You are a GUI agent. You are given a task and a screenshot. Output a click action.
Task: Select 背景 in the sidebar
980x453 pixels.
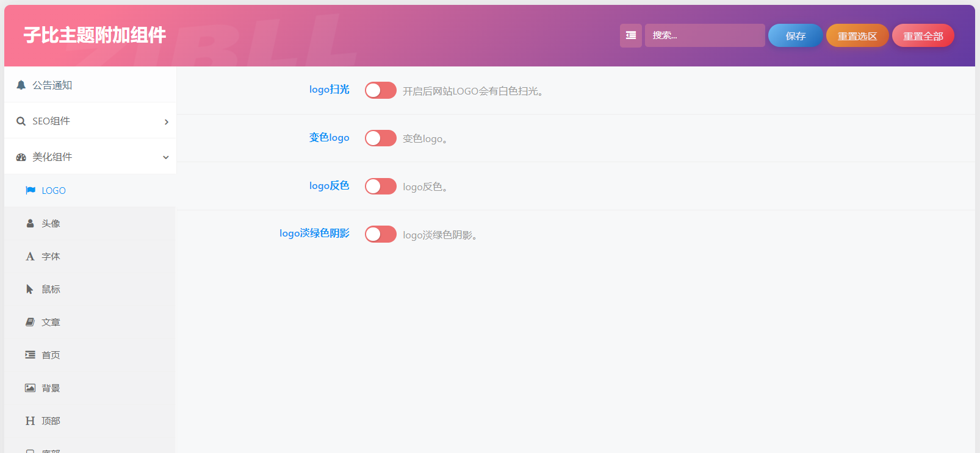[51, 388]
